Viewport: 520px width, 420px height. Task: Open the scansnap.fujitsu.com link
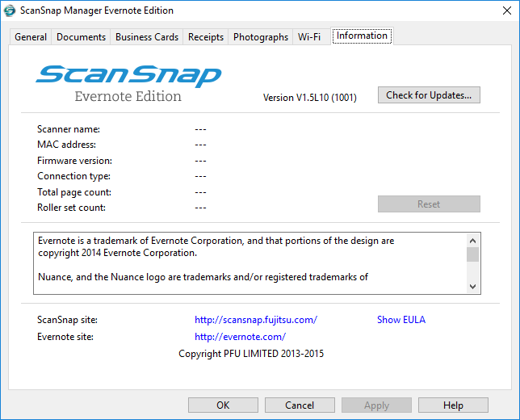[x=256, y=320]
